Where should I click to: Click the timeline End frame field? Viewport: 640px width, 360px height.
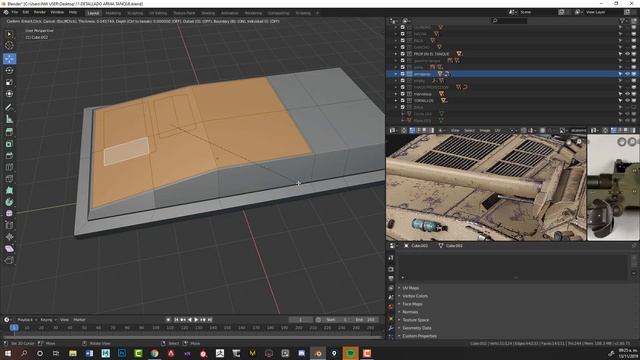[365, 320]
